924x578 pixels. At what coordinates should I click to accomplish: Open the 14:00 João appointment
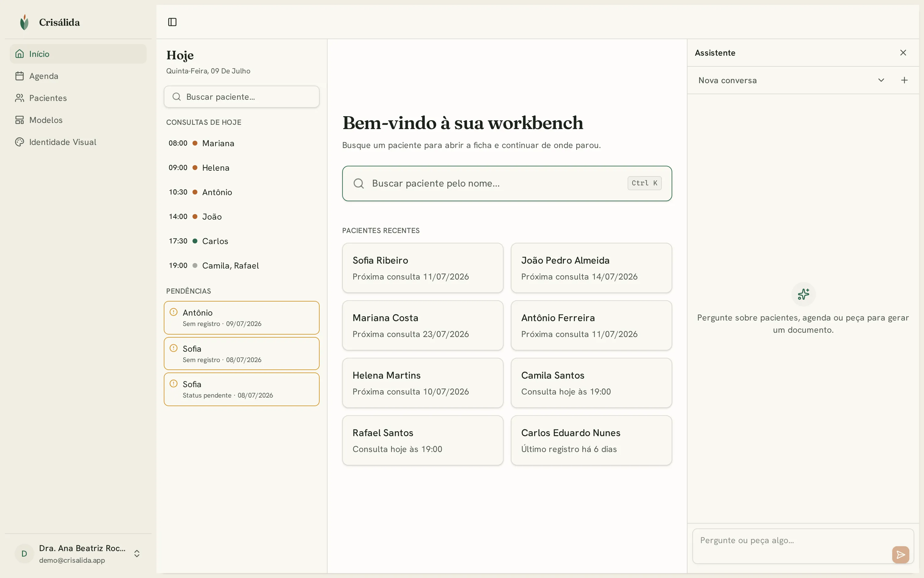[242, 217]
